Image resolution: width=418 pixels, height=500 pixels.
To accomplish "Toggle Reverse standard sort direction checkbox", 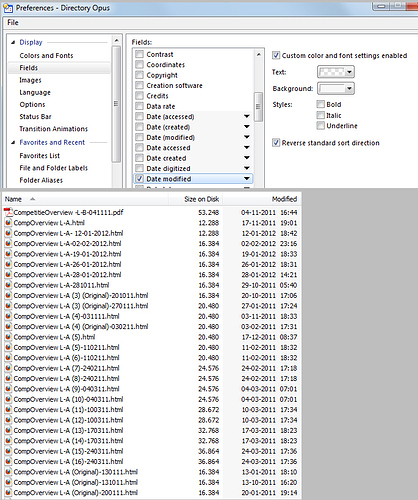I will coord(276,143).
